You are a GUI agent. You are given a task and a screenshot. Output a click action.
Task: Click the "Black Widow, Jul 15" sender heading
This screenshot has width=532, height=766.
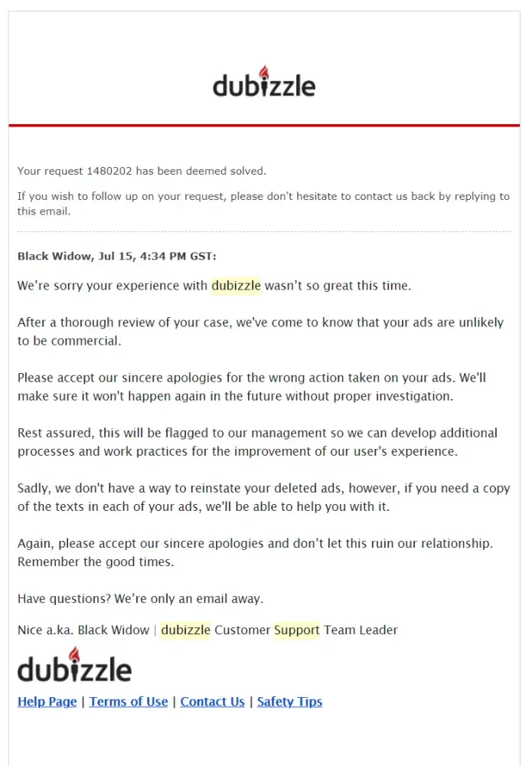click(117, 257)
